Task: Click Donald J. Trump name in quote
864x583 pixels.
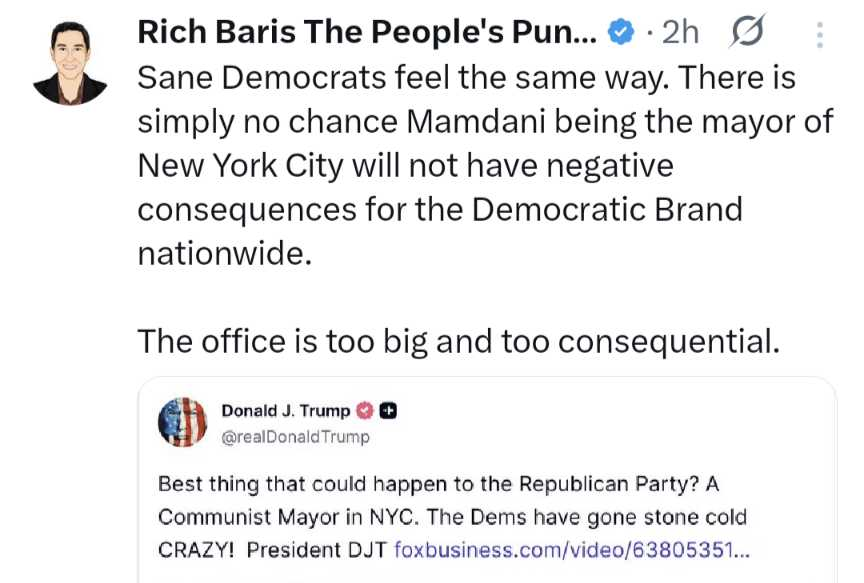Action: pyautogui.click(x=285, y=410)
